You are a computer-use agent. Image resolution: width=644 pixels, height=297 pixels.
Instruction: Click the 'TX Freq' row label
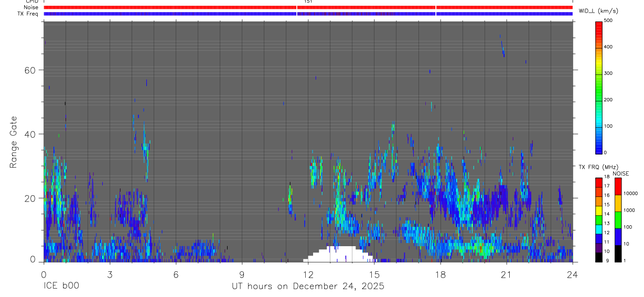(x=28, y=14)
